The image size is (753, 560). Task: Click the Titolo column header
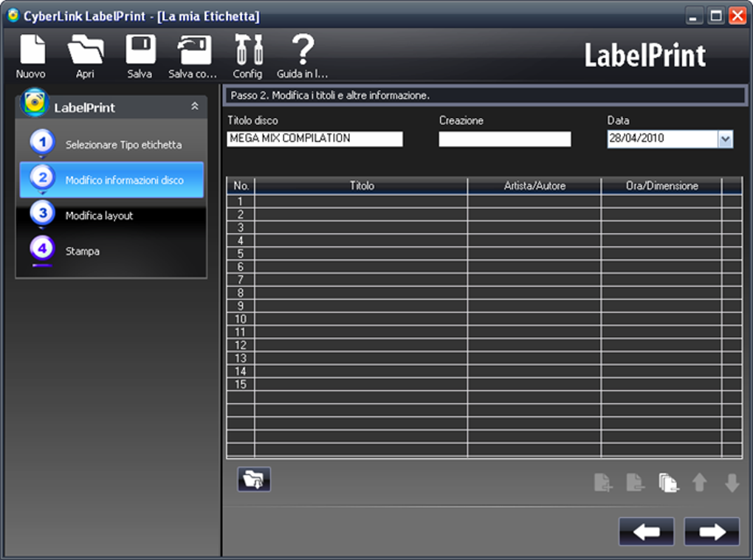(361, 186)
